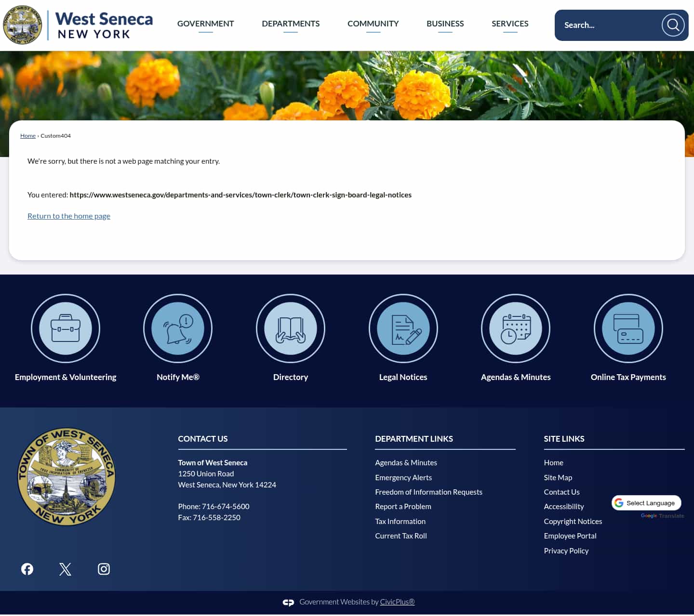
Task: Click the Return to the home page link
Action: [x=68, y=216]
